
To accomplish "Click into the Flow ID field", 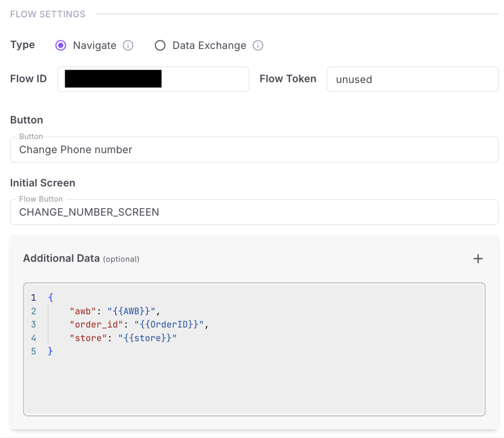I will 204,79.
